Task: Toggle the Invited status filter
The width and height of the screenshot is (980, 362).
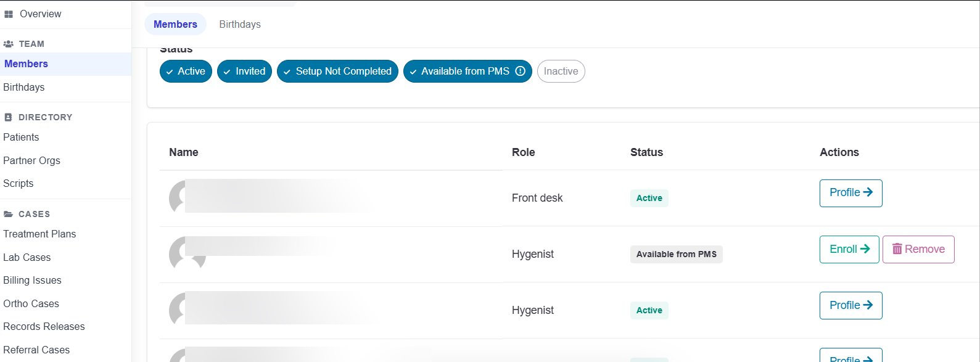Action: (244, 72)
